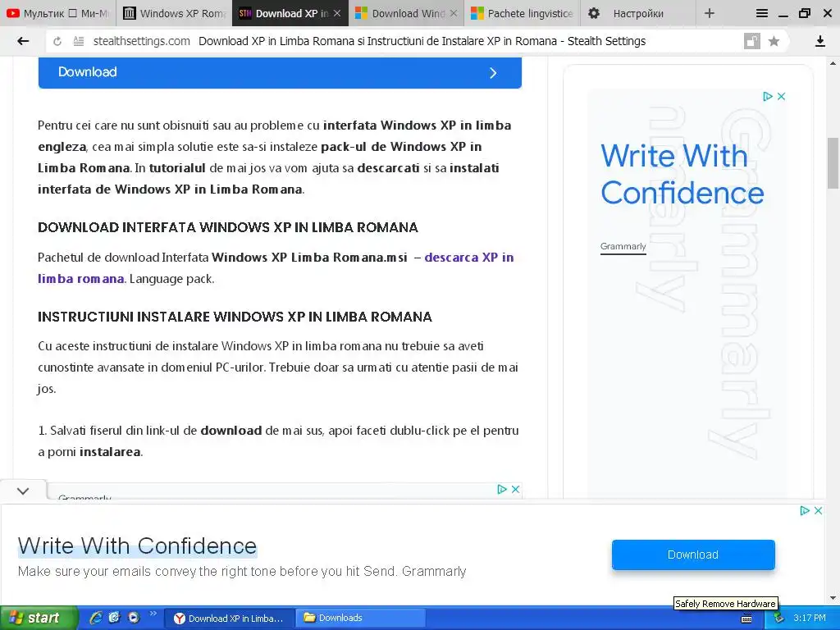Open the Windows start menu
840x630 pixels.
(39, 618)
